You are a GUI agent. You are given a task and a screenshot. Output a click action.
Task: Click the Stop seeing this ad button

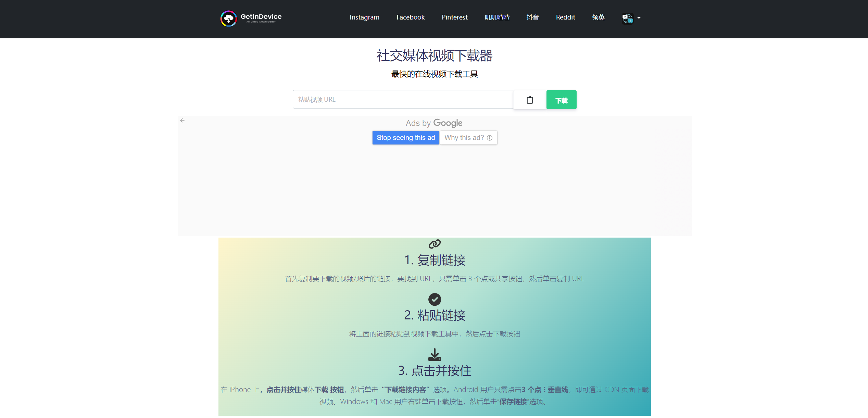click(405, 138)
